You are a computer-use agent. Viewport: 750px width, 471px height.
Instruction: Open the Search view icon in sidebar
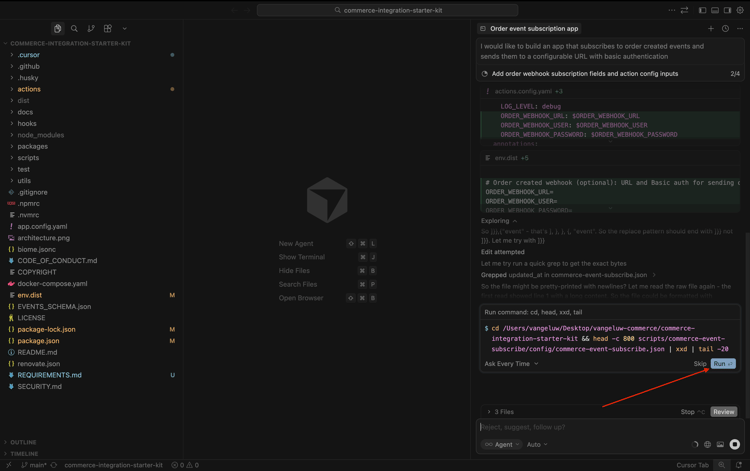(74, 29)
